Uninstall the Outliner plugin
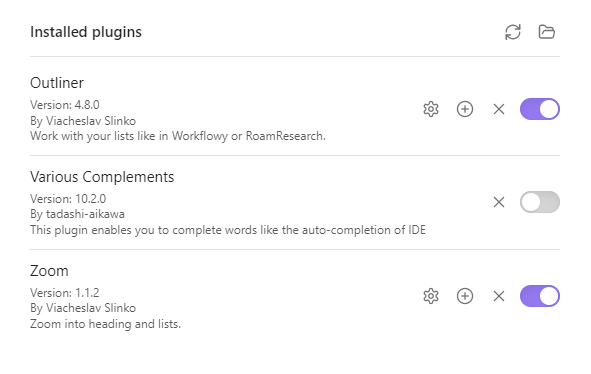Viewport: 591px width, 374px height. 499,109
